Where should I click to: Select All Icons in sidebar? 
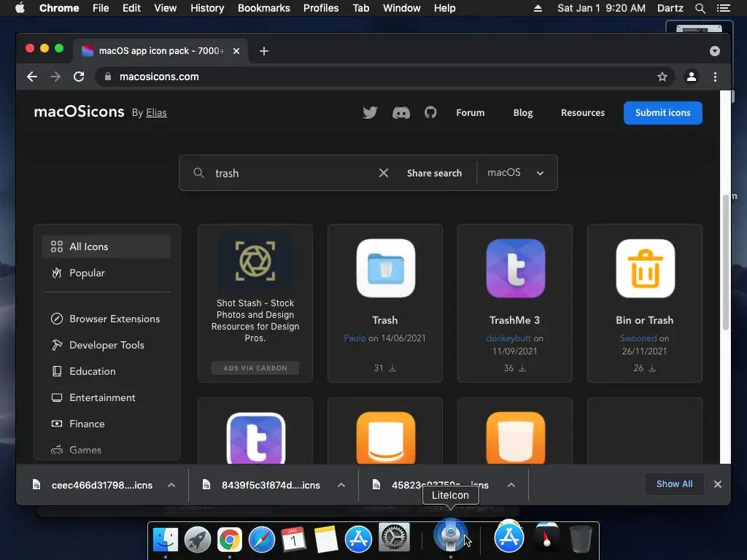pyautogui.click(x=107, y=246)
